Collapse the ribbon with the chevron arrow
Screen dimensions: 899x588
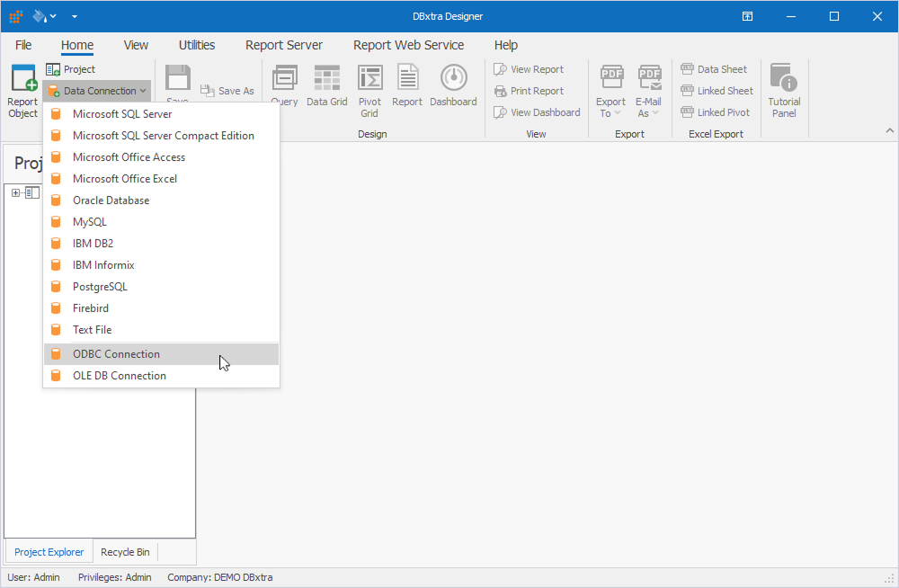coord(890,129)
